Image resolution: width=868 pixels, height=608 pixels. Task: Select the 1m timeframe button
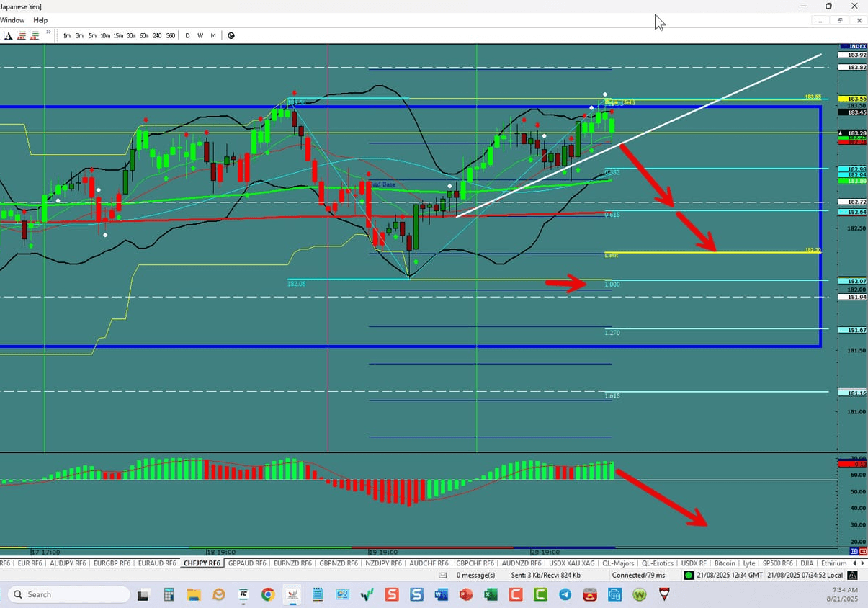[66, 35]
